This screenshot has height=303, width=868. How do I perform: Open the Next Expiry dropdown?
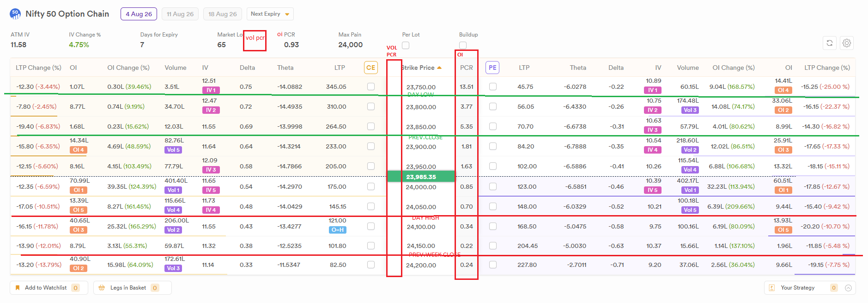(270, 14)
